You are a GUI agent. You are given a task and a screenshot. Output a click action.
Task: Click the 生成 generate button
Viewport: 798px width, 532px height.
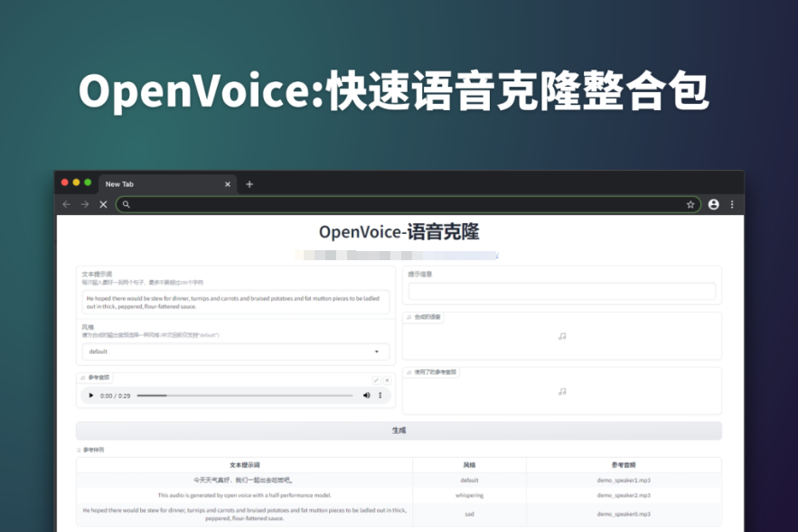coord(399,431)
